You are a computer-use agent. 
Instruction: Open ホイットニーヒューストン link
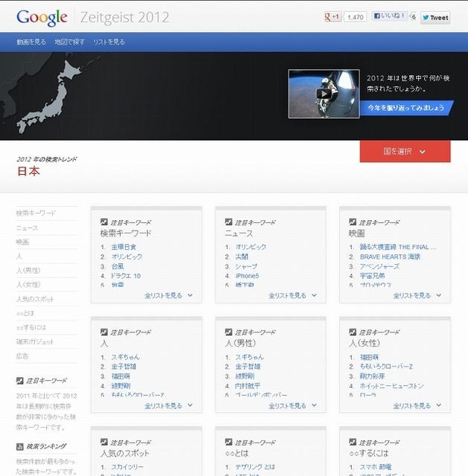(x=392, y=386)
